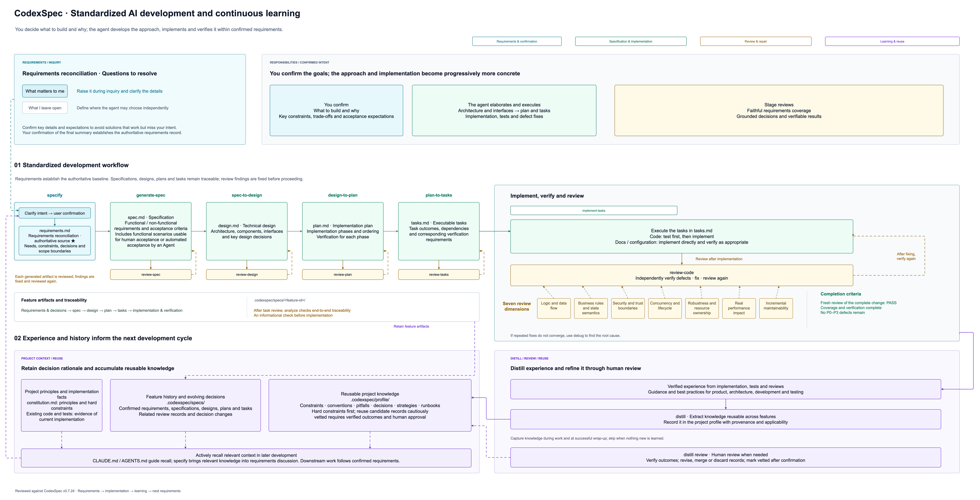Image resolution: width=980 pixels, height=500 pixels.
Task: Select 'Real performance impact' dimension
Action: click(x=739, y=308)
